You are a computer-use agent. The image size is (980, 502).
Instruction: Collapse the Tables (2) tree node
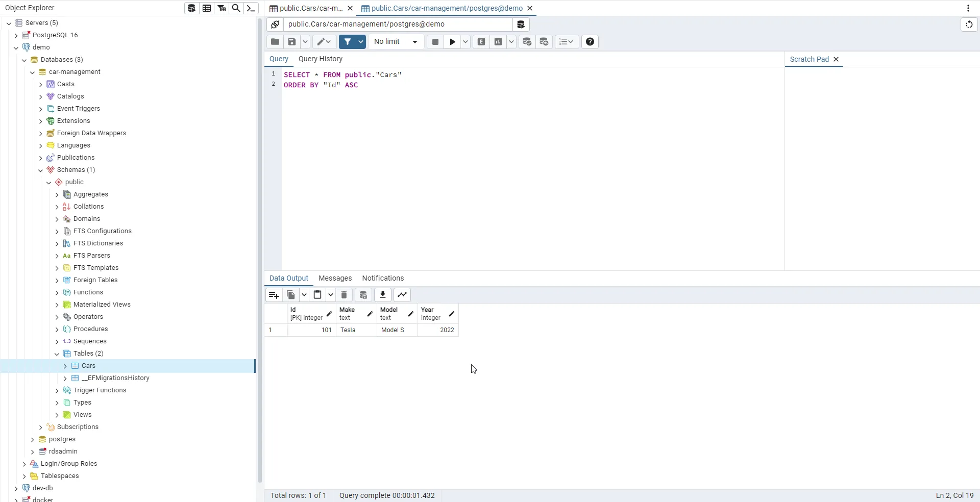click(57, 354)
